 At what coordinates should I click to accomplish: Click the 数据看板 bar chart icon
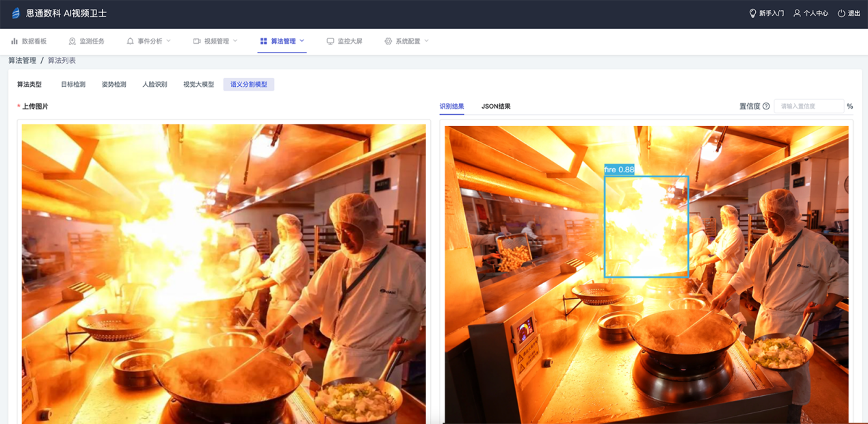(14, 41)
